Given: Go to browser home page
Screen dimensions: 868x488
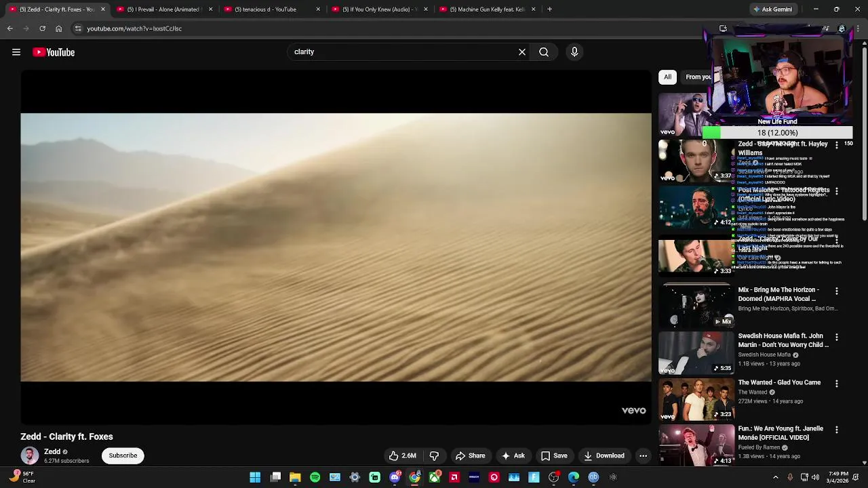Looking at the screenshot, I should (x=58, y=28).
